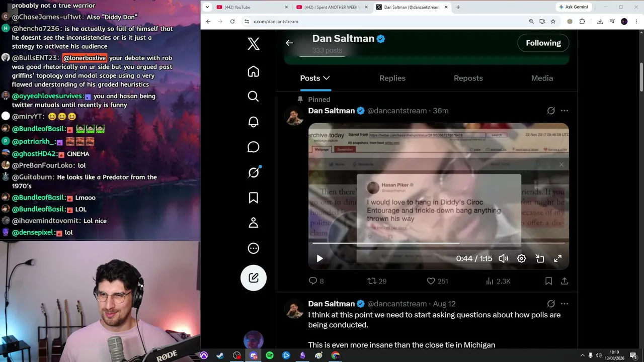
Task: Toggle picture-in-picture for the video
Action: click(540, 258)
